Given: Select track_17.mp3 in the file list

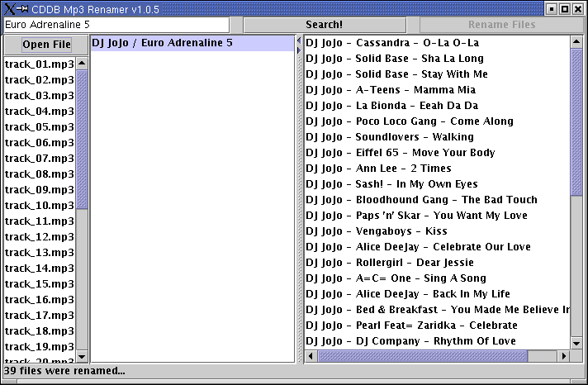Looking at the screenshot, I should click(40, 316).
